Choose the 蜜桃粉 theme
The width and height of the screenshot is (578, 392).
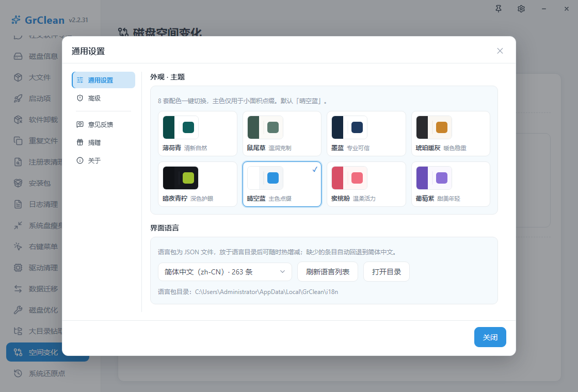point(366,184)
